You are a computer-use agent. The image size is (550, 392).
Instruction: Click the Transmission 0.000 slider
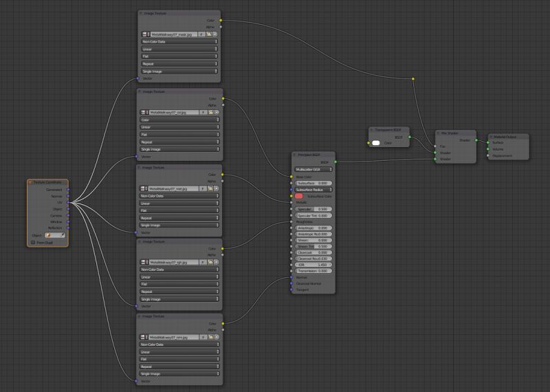pyautogui.click(x=313, y=271)
